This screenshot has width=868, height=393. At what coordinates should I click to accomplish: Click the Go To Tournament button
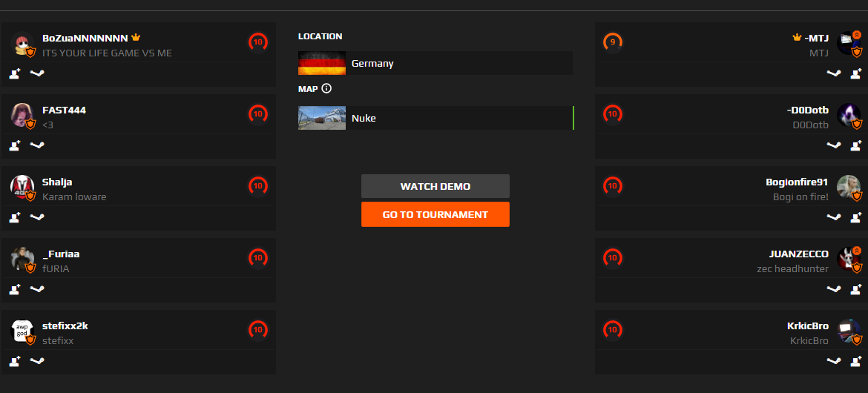(435, 214)
